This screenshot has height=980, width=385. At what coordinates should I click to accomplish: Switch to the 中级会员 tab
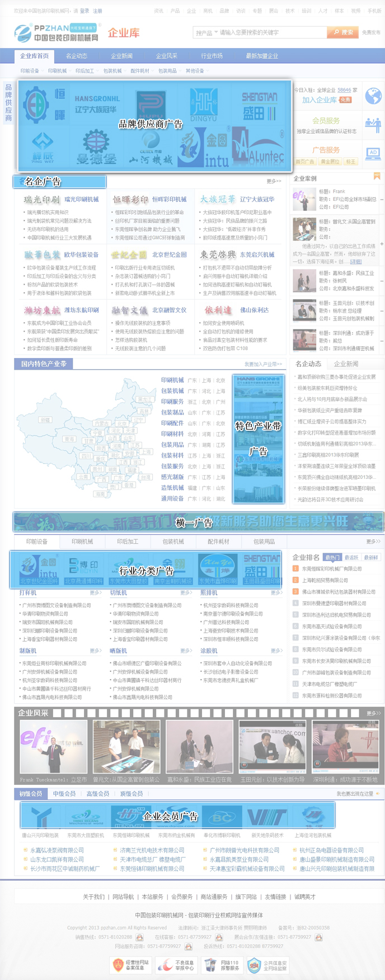click(x=64, y=794)
